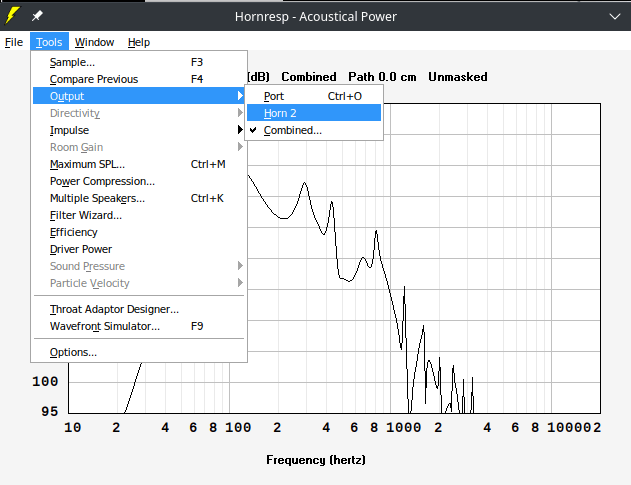
Task: Click the disabled Directivity submenu entry
Action: (139, 113)
